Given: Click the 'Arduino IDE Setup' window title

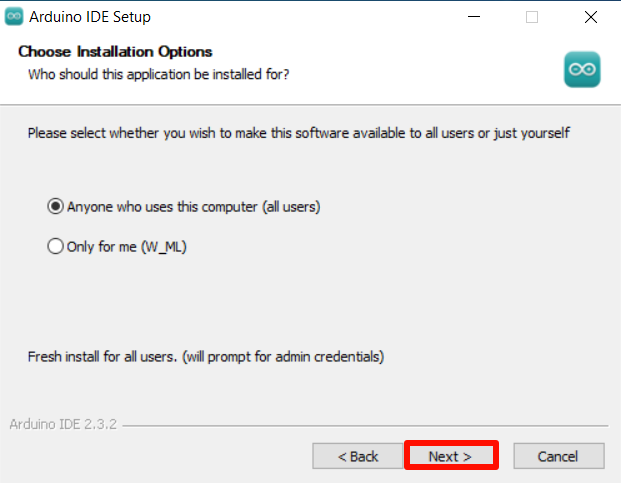Looking at the screenshot, I should pyautogui.click(x=90, y=17).
